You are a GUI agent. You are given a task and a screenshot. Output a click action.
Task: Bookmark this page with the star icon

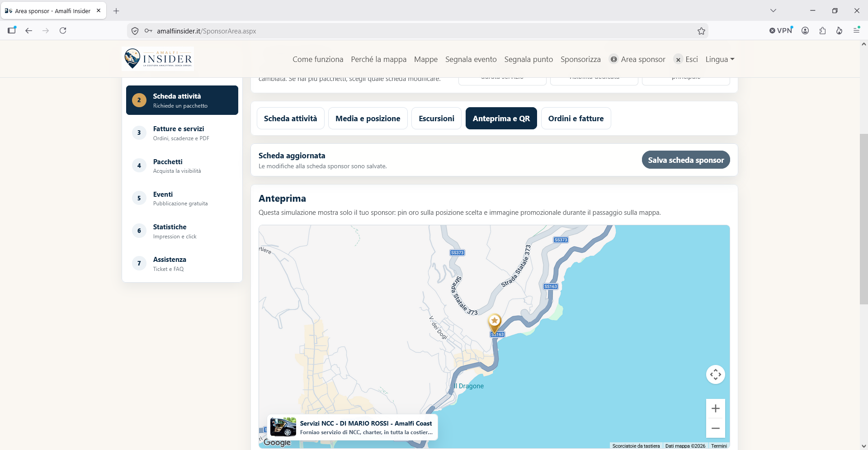point(701,31)
